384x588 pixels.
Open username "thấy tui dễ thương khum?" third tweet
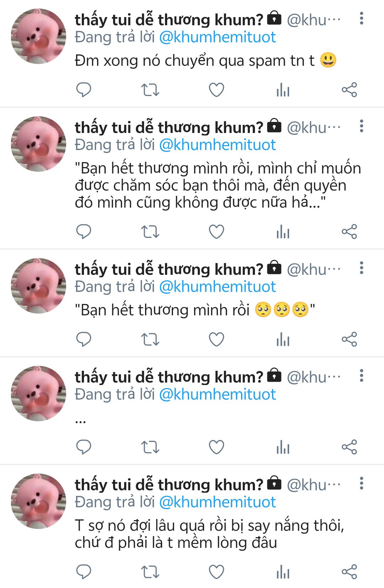click(169, 269)
